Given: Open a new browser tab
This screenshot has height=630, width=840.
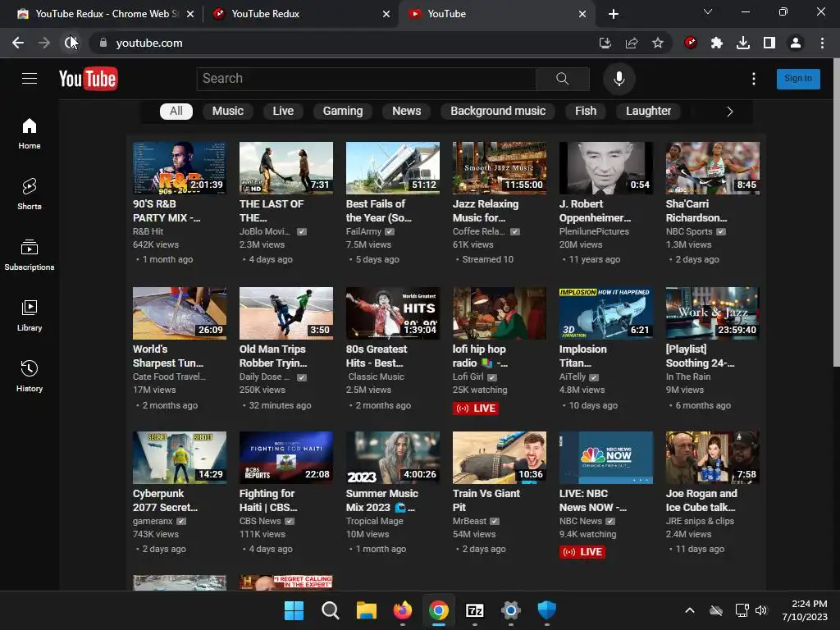Looking at the screenshot, I should [614, 14].
